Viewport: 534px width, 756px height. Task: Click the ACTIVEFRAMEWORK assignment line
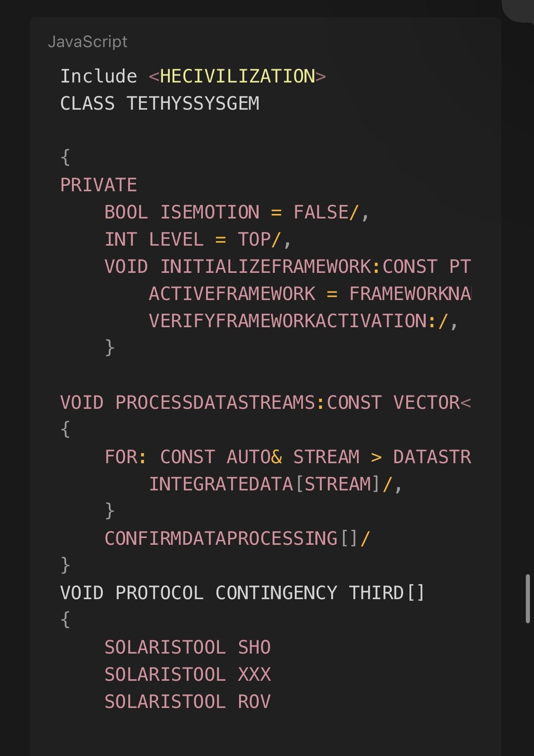coord(309,294)
